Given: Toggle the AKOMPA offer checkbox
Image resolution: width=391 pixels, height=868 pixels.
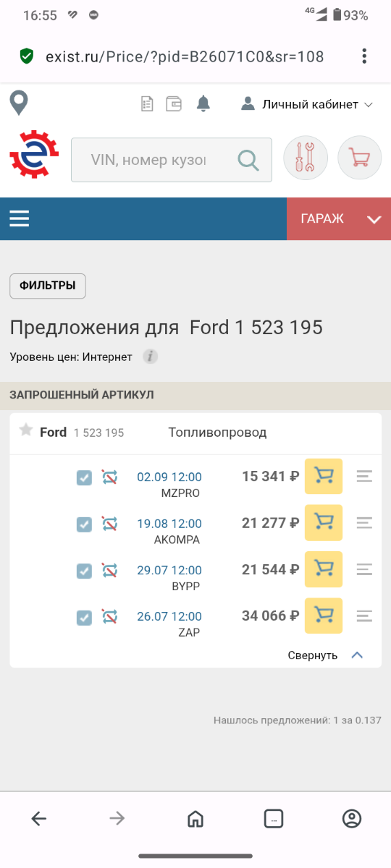Looking at the screenshot, I should [x=85, y=524].
